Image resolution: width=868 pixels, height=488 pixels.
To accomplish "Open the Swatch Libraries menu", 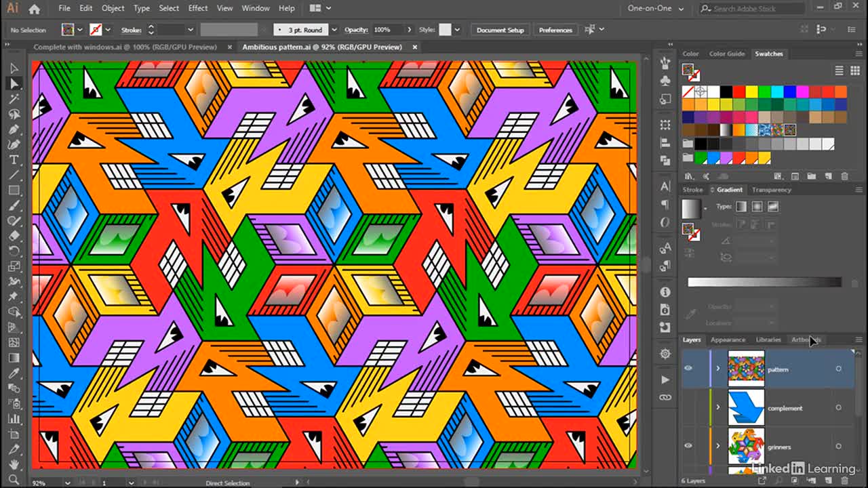I will (x=689, y=176).
